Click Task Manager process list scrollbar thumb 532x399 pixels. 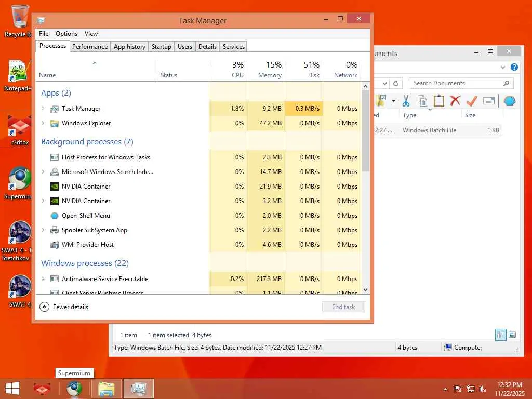365,131
